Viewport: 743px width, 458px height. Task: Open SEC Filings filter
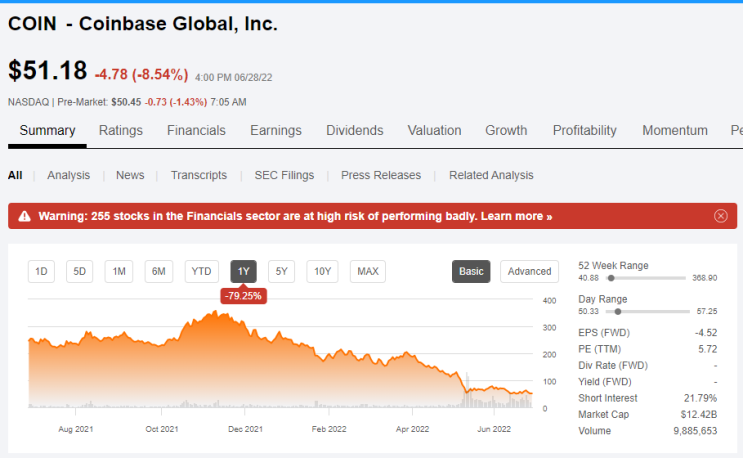coord(284,175)
